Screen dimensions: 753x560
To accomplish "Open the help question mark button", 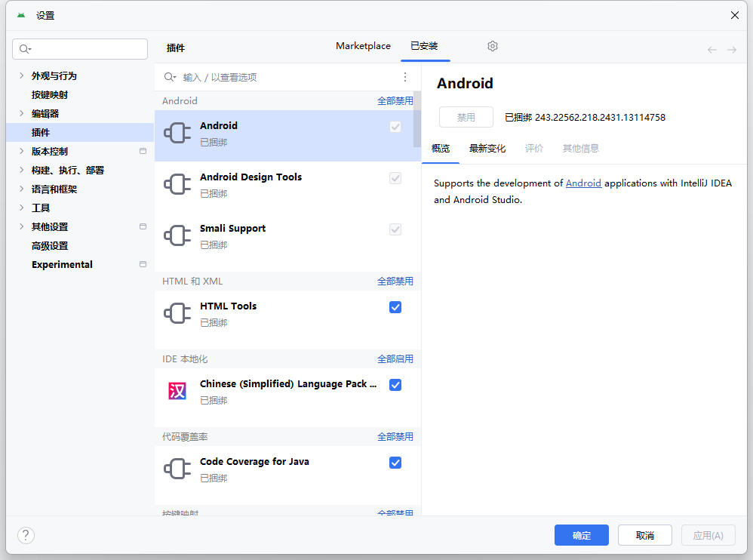I will pyautogui.click(x=26, y=535).
